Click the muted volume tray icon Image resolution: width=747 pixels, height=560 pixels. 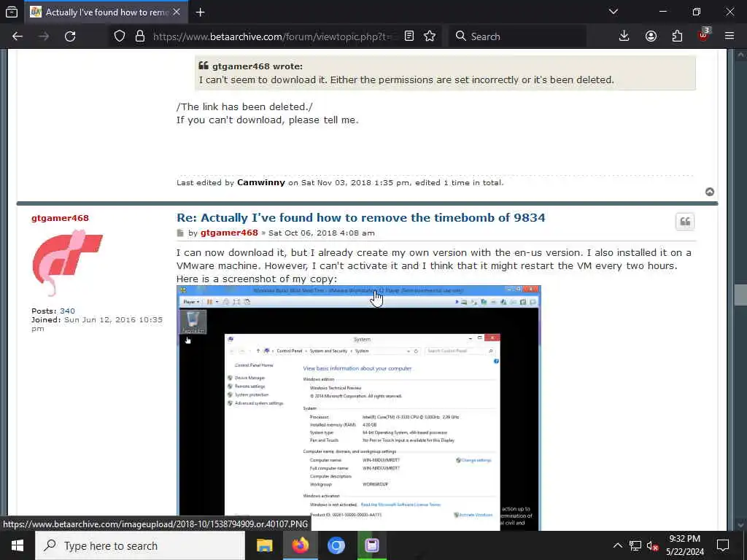point(652,545)
